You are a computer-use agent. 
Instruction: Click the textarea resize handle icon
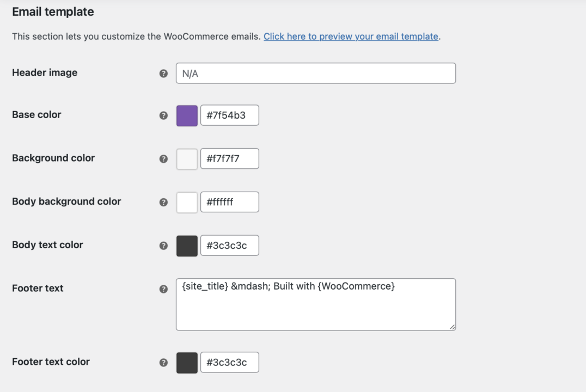(452, 327)
